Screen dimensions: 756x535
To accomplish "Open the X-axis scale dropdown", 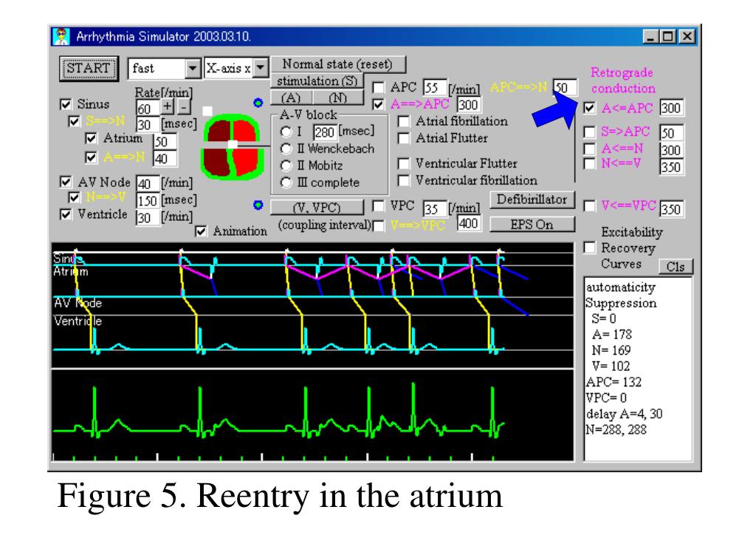I will (x=261, y=68).
